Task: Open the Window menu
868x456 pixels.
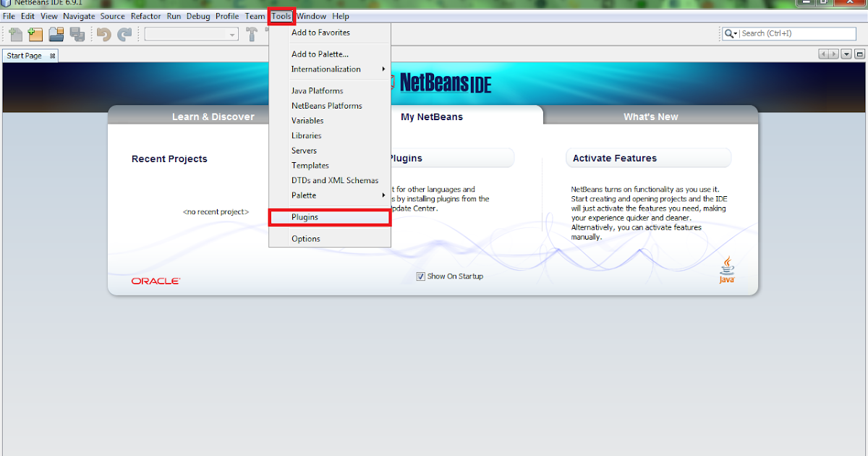Action: point(311,16)
